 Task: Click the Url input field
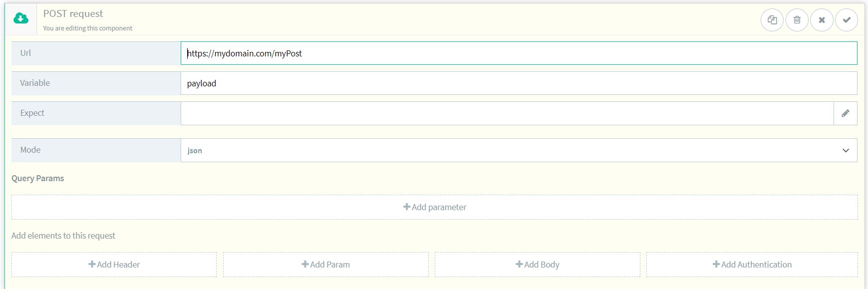[x=519, y=53]
